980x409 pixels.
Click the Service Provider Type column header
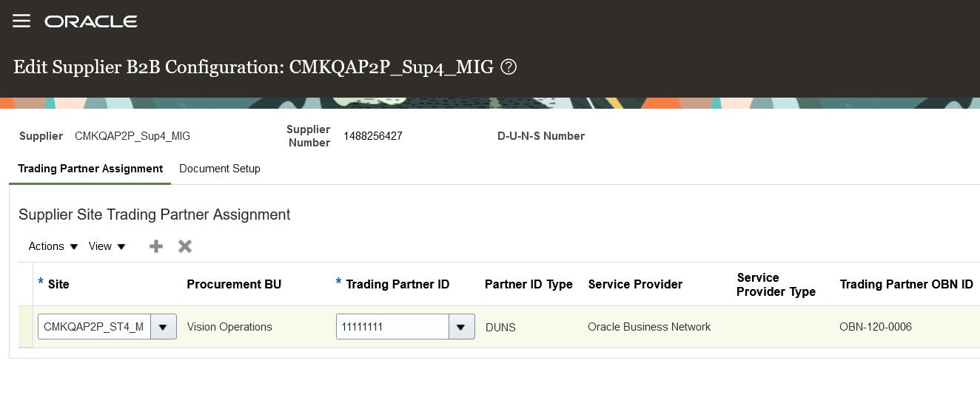coord(776,285)
